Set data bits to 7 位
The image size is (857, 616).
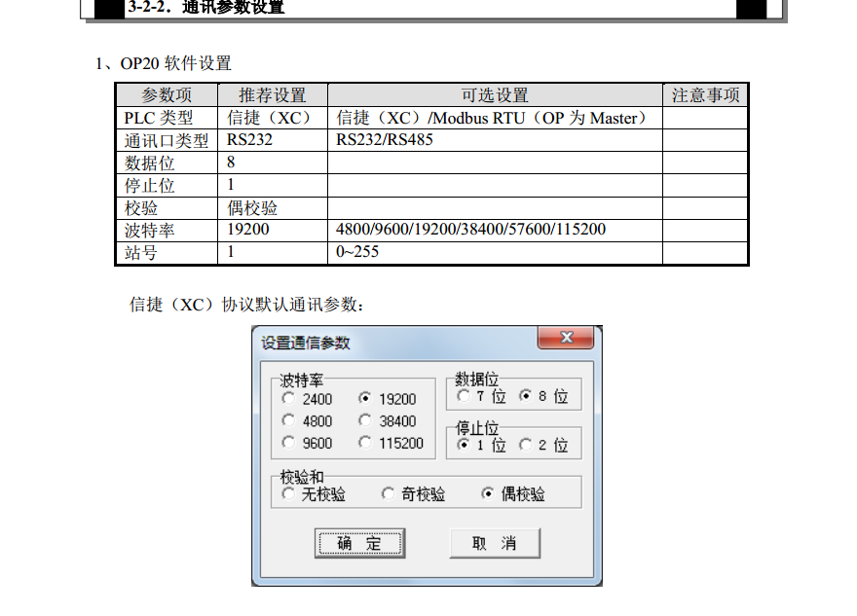coord(464,397)
